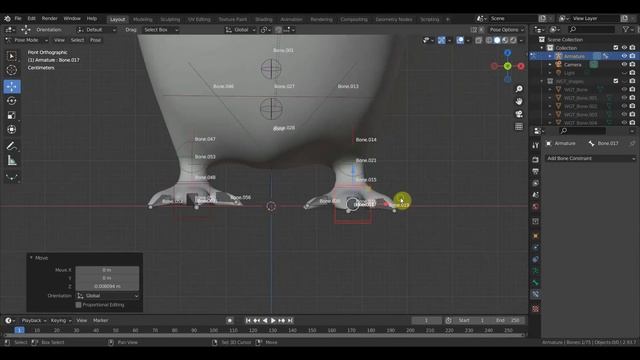Expand the Armature tree item
Image resolution: width=640 pixels, height=360 pixels.
[x=550, y=56]
